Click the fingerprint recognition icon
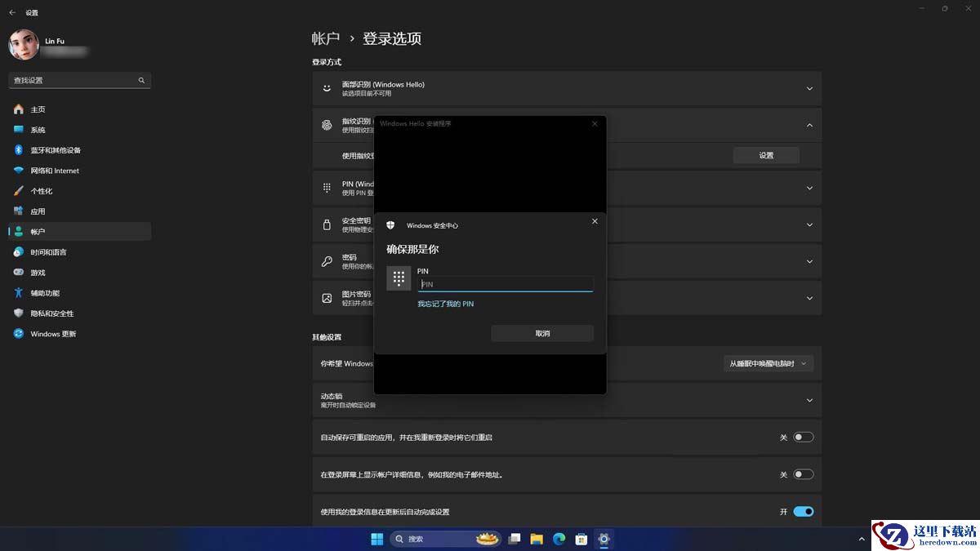The width and height of the screenshot is (980, 551). coord(327,125)
